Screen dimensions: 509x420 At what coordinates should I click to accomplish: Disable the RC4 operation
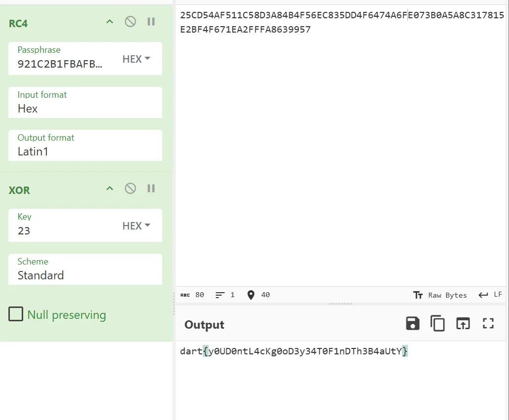tap(130, 22)
